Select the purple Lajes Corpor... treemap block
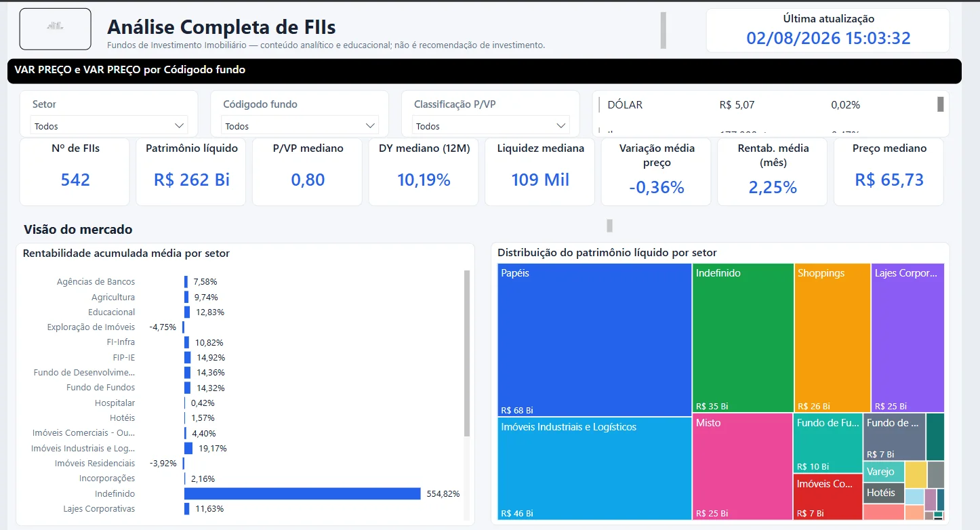Screen dimensions: 980x530 point(907,338)
